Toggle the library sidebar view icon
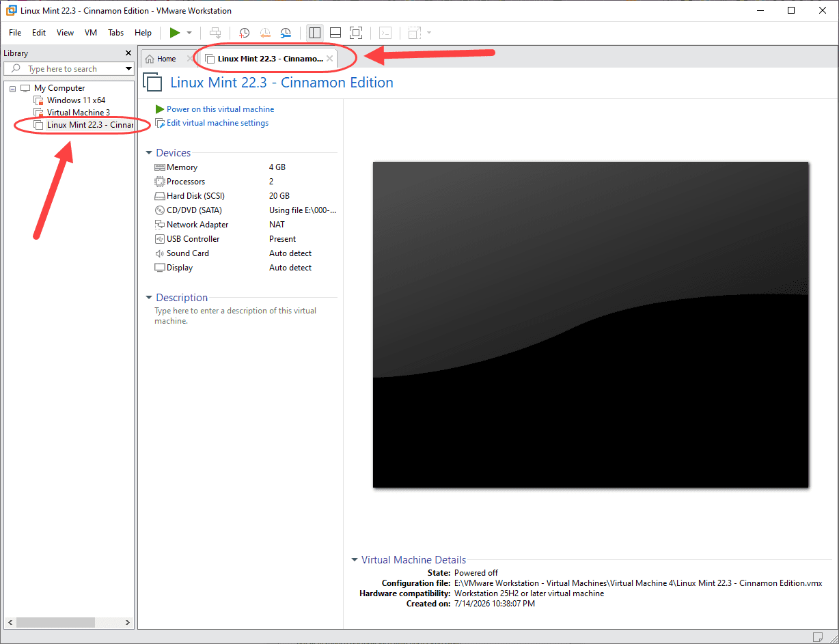This screenshot has height=644, width=839. click(315, 33)
